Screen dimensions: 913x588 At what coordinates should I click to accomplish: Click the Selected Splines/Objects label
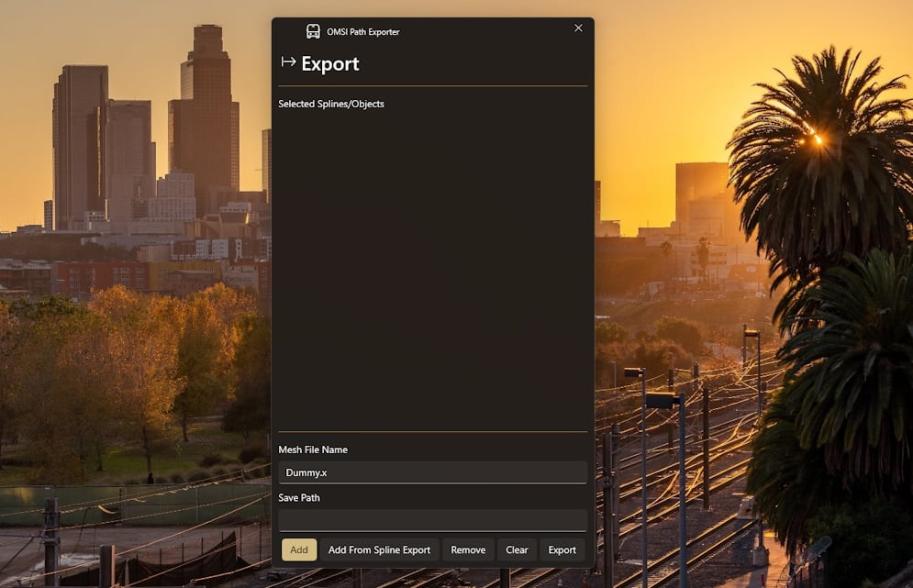coord(330,104)
